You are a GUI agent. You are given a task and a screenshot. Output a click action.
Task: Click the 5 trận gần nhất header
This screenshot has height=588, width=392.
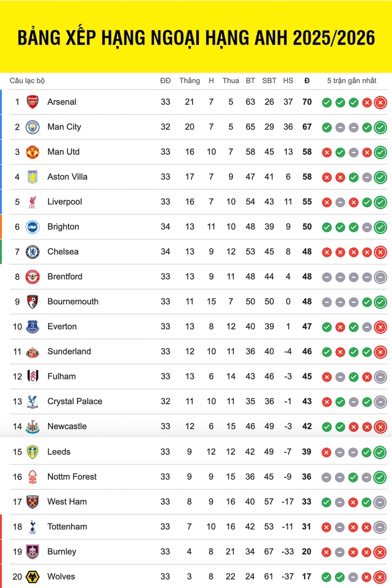coord(352,81)
